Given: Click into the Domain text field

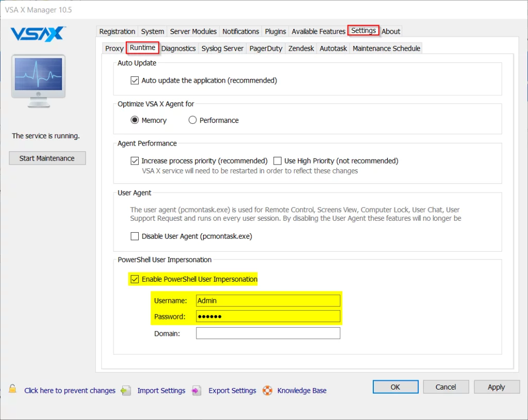Looking at the screenshot, I should coord(268,333).
